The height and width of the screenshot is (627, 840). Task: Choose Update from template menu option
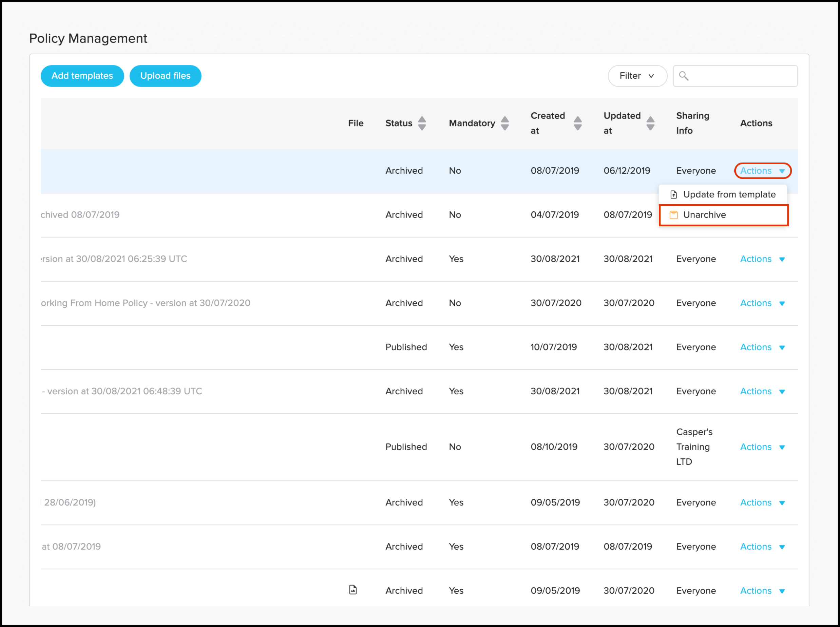pyautogui.click(x=728, y=195)
